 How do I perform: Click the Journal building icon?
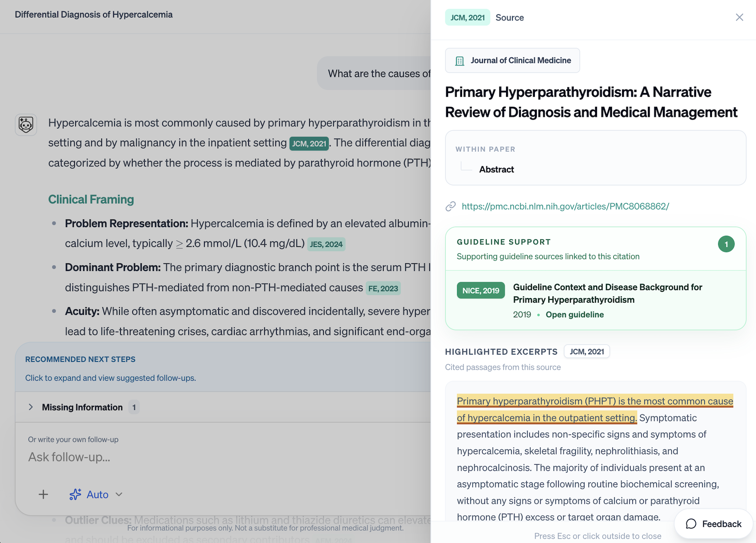coord(460,61)
